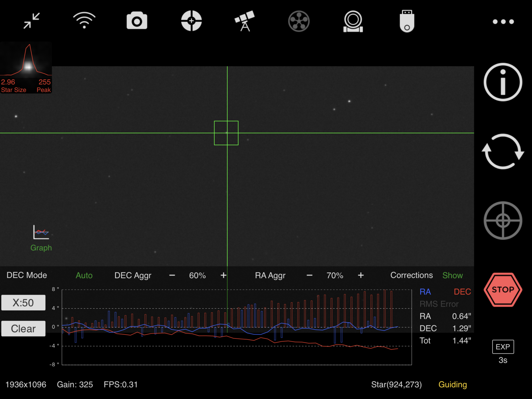Stop guiding with the red STOP button
The height and width of the screenshot is (399, 532).
point(503,290)
